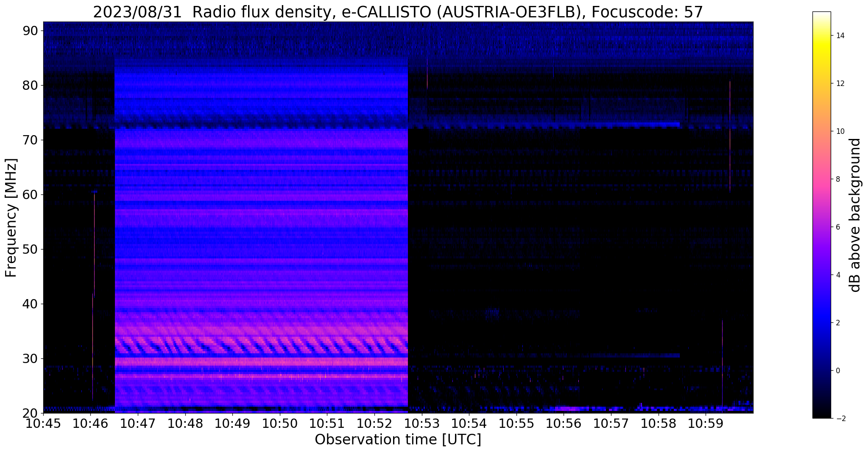Click the 60 MHz frequency tick label

pos(31,194)
